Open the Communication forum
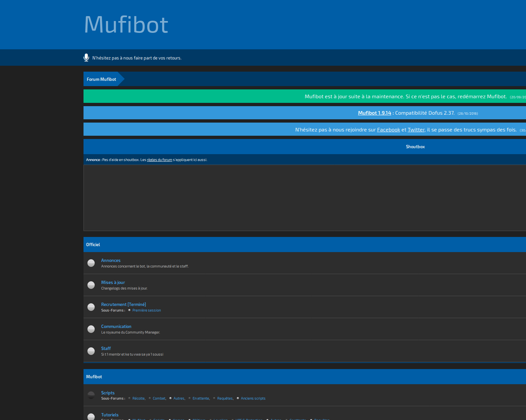Image resolution: width=526 pixels, height=420 pixels. (x=116, y=326)
